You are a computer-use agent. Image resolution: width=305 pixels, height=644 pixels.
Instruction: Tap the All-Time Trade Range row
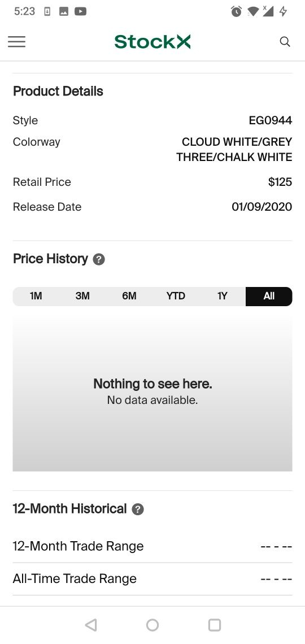152,578
